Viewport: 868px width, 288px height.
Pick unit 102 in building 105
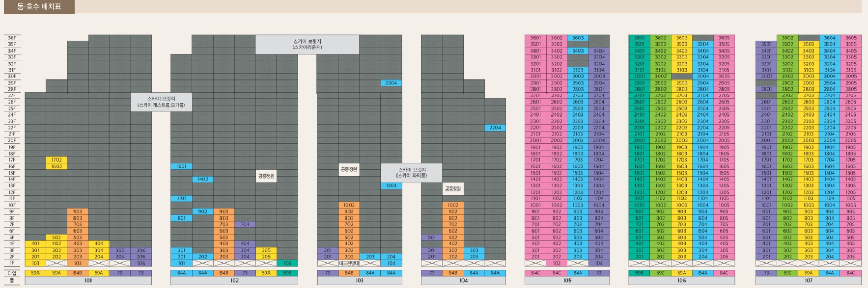[x=557, y=263]
